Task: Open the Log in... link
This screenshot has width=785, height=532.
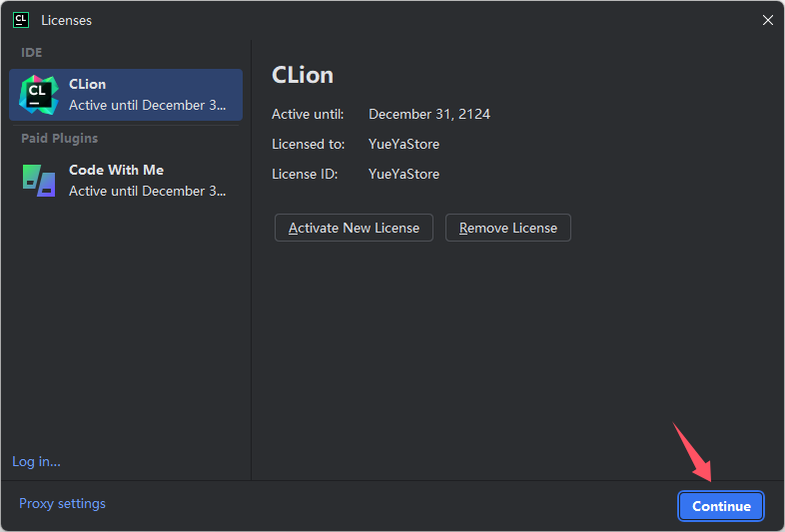Action: pos(36,461)
